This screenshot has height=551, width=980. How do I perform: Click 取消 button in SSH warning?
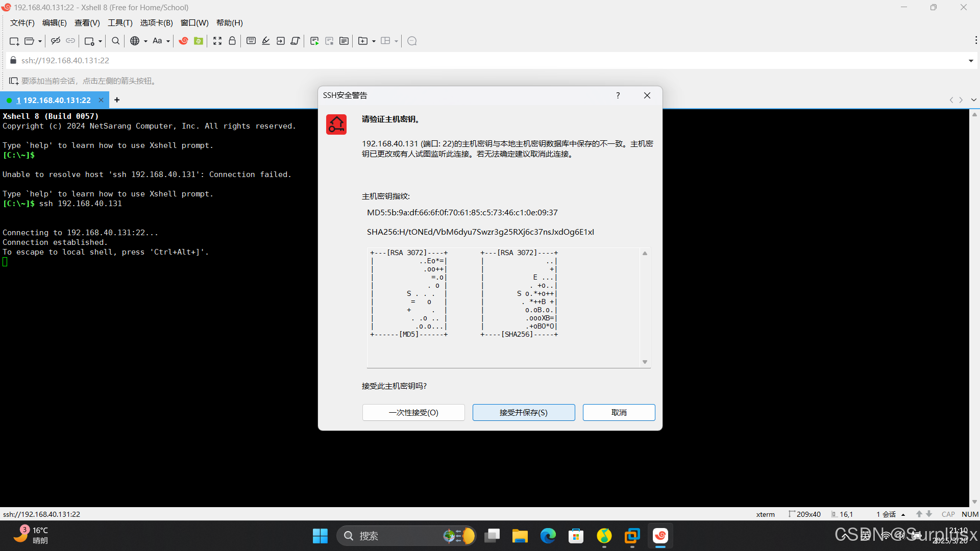point(619,412)
